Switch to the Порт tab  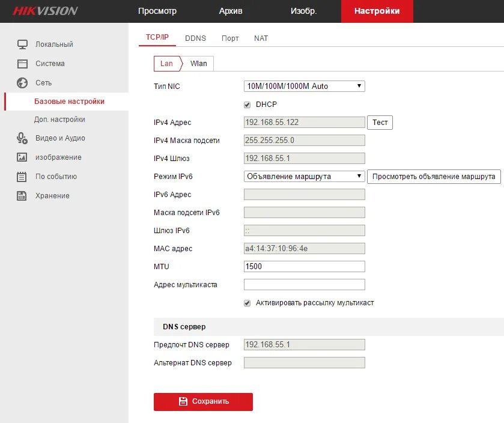pyautogui.click(x=230, y=38)
